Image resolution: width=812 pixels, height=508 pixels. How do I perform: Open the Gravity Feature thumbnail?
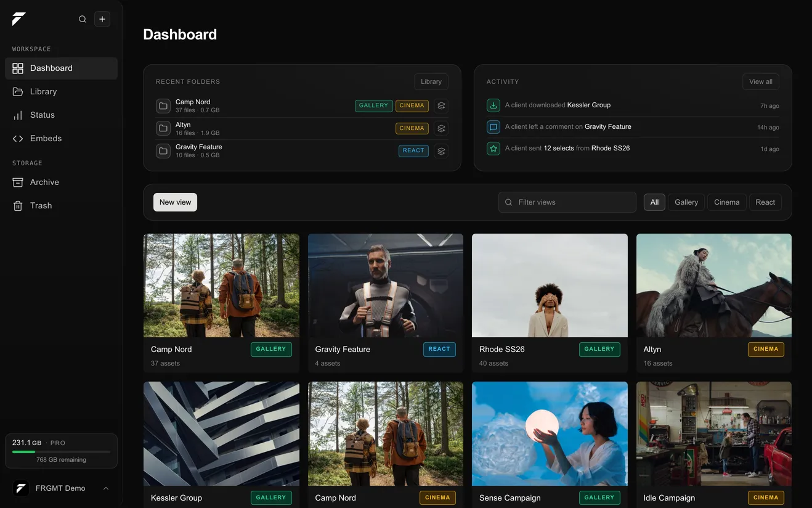click(386, 285)
